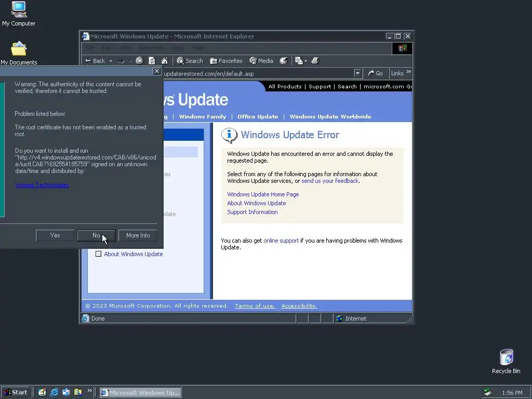The image size is (532, 399).
Task: Open About Windows Update link in error panel
Action: click(x=257, y=203)
